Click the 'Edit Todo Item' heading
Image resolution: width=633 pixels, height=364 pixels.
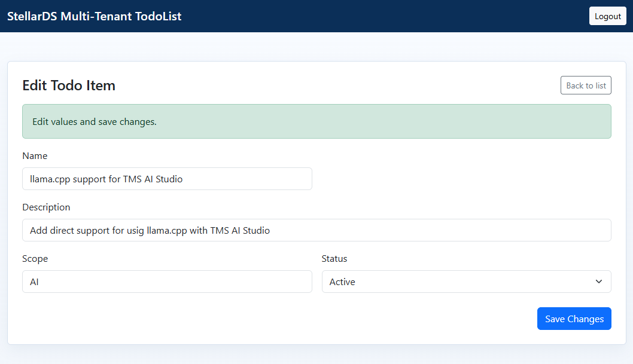[68, 85]
